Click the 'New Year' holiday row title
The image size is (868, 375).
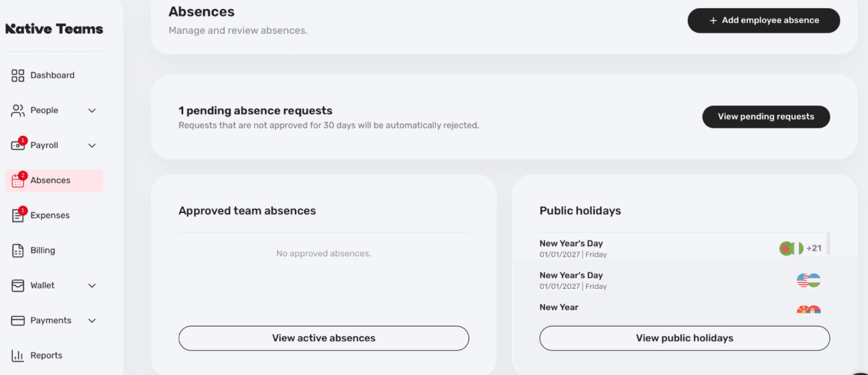(x=559, y=307)
